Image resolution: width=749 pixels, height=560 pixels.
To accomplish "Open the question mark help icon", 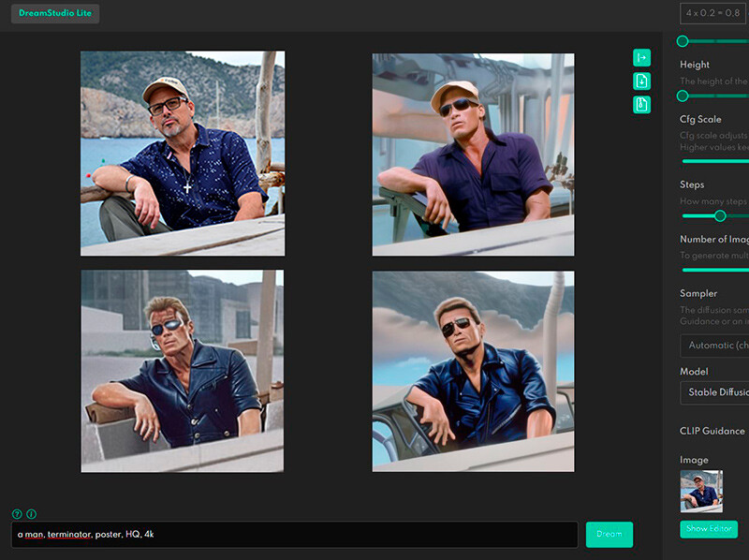I will pos(17,514).
